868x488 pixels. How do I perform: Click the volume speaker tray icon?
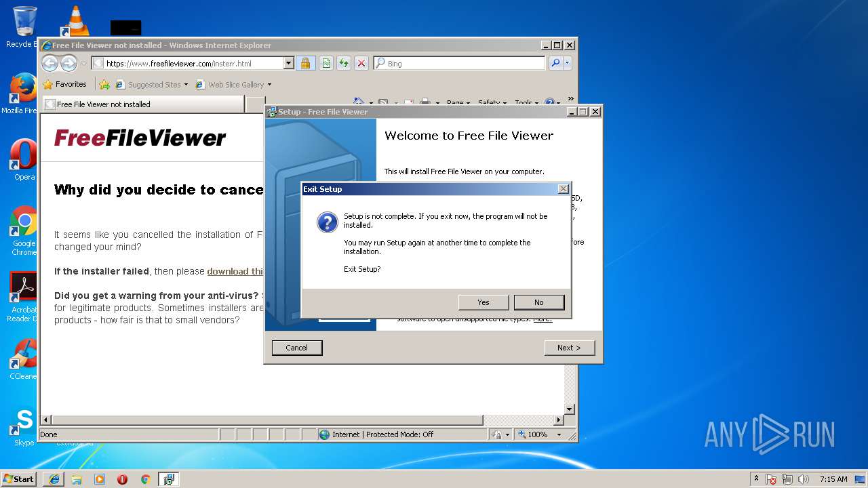804,479
